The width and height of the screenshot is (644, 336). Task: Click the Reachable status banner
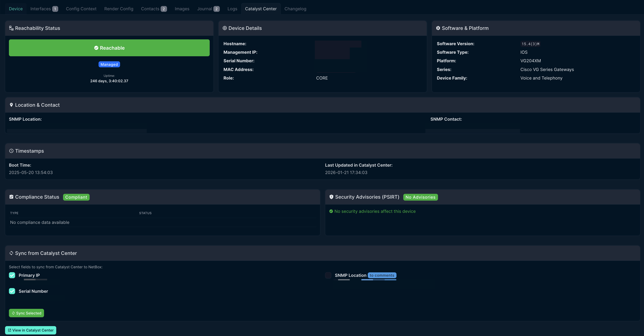click(109, 48)
